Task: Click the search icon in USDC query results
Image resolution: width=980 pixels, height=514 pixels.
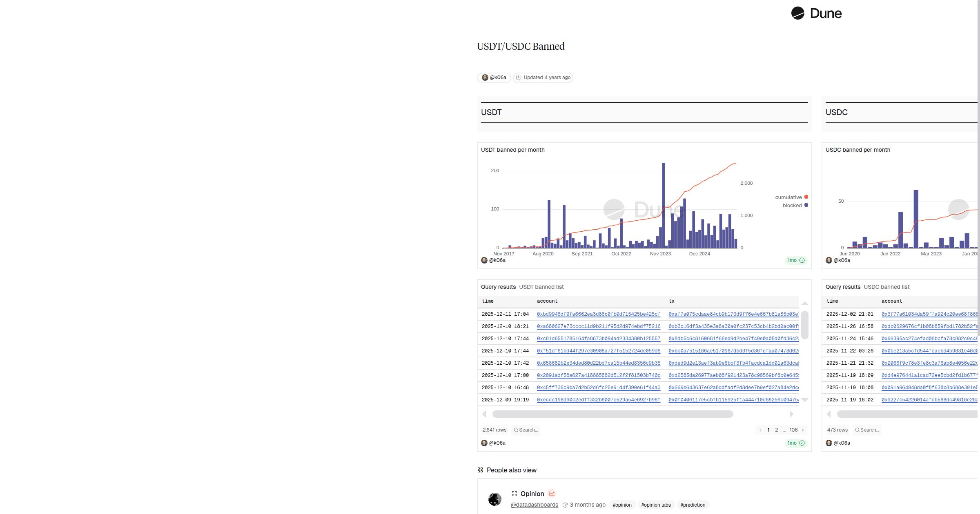Action: pos(857,430)
